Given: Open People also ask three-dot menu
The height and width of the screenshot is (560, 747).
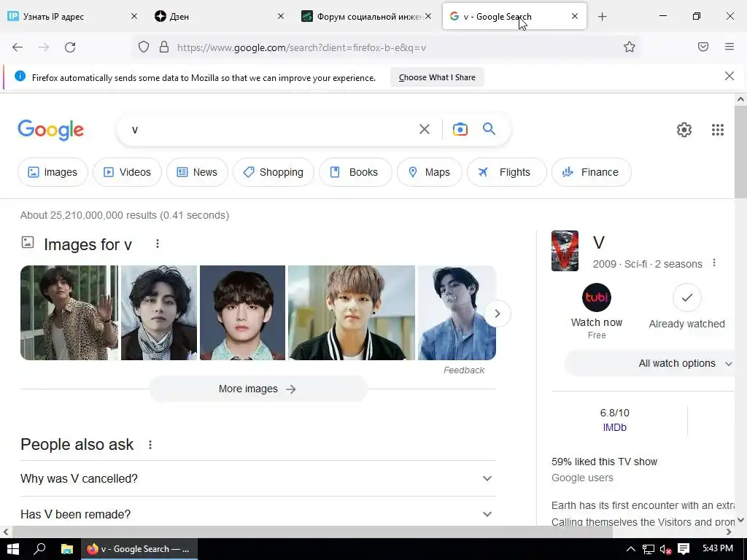Looking at the screenshot, I should tap(150, 445).
